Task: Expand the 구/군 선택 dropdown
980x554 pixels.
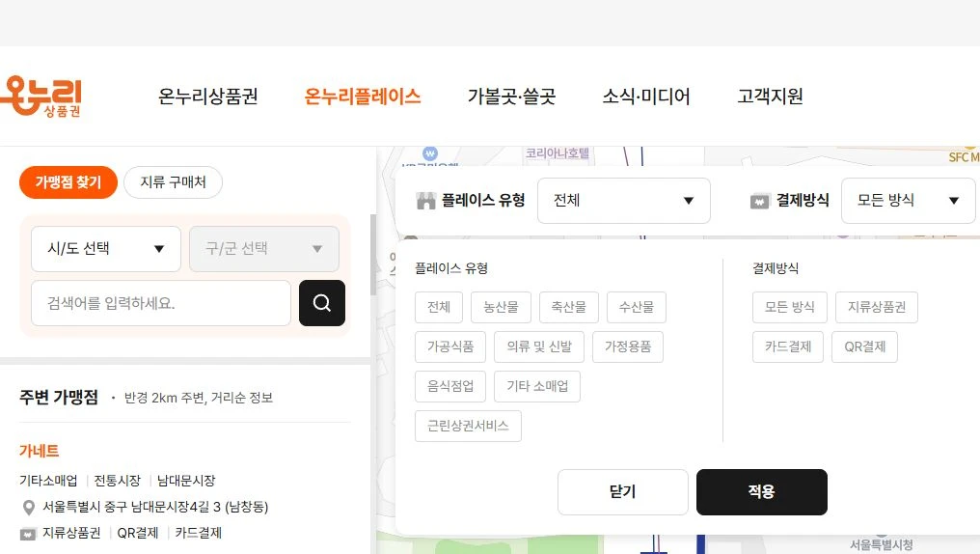Action: (264, 249)
